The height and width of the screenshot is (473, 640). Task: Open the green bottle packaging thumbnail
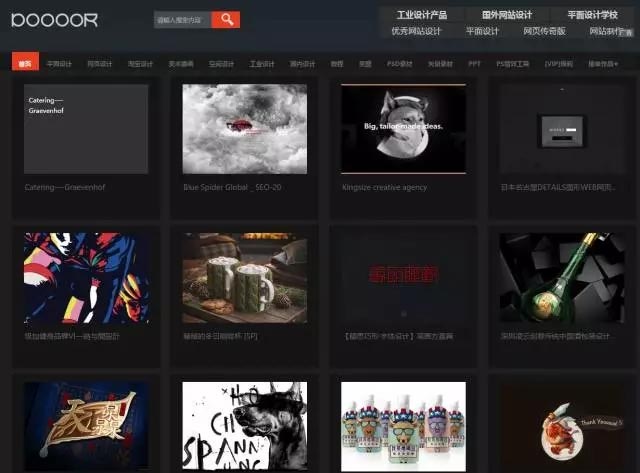pyautogui.click(x=561, y=278)
